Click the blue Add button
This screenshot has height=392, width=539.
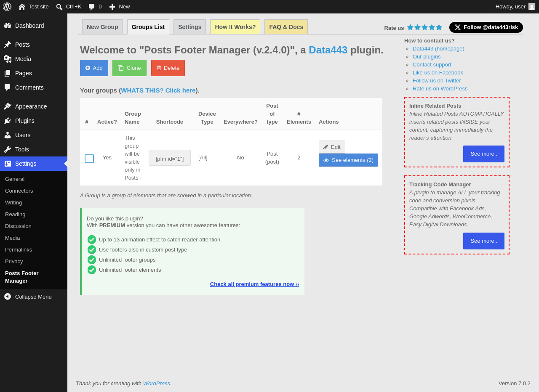94,68
